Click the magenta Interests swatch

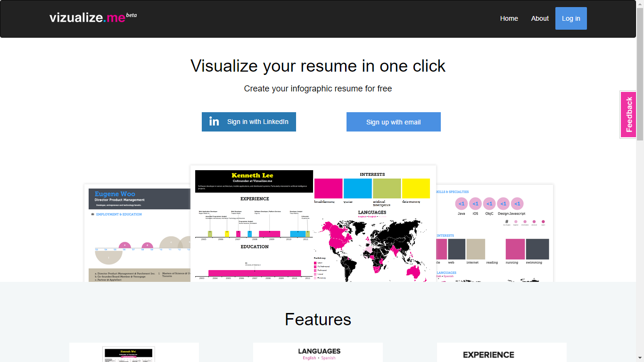[328, 189]
